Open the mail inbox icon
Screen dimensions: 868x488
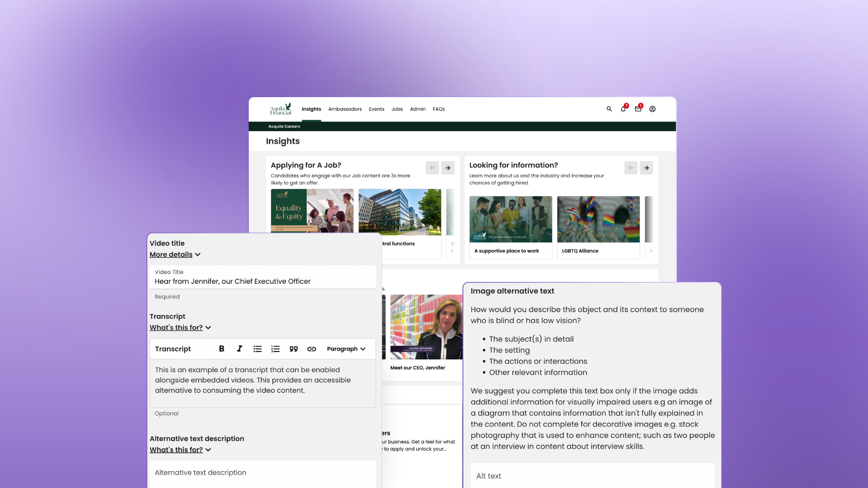click(x=638, y=109)
